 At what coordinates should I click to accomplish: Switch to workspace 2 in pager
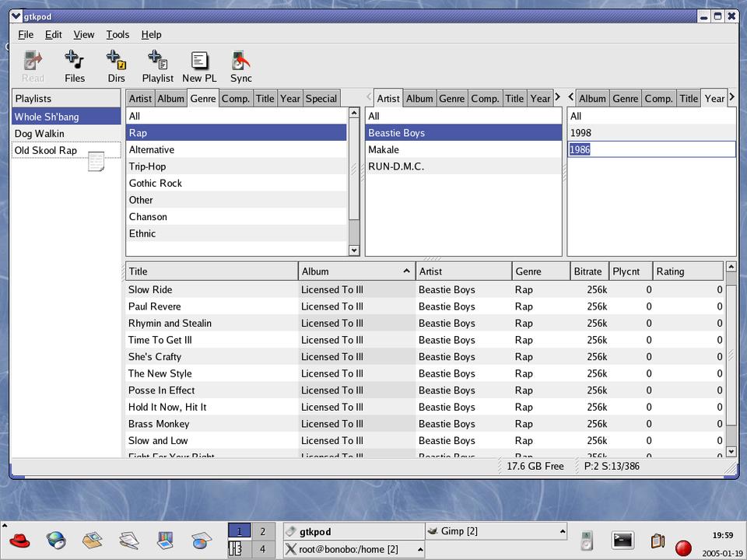262,532
